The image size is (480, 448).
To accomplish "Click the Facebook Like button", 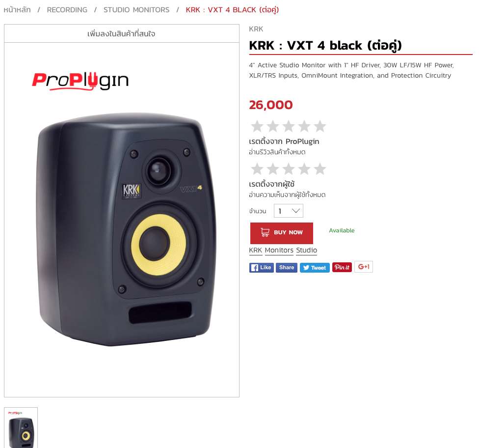I will pyautogui.click(x=261, y=268).
